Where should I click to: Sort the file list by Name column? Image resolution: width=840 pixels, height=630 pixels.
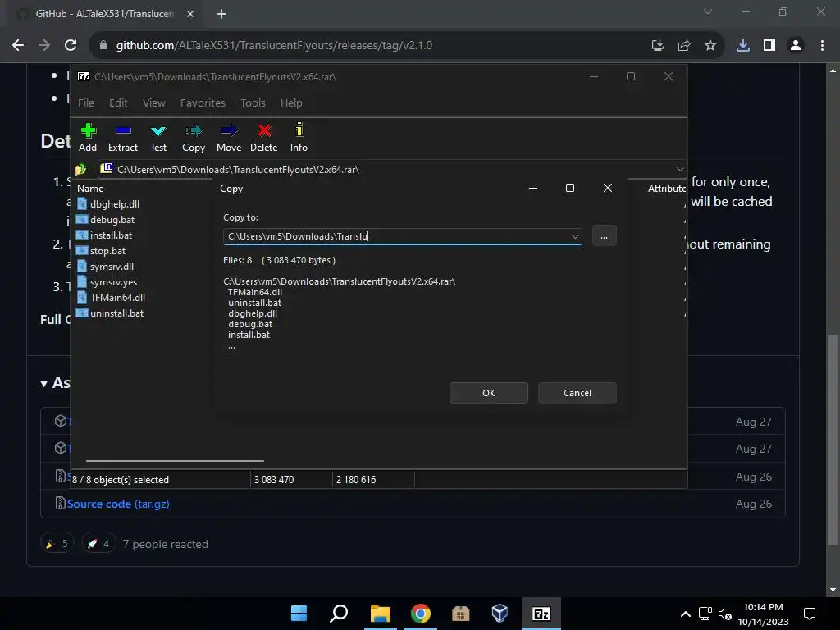(90, 189)
